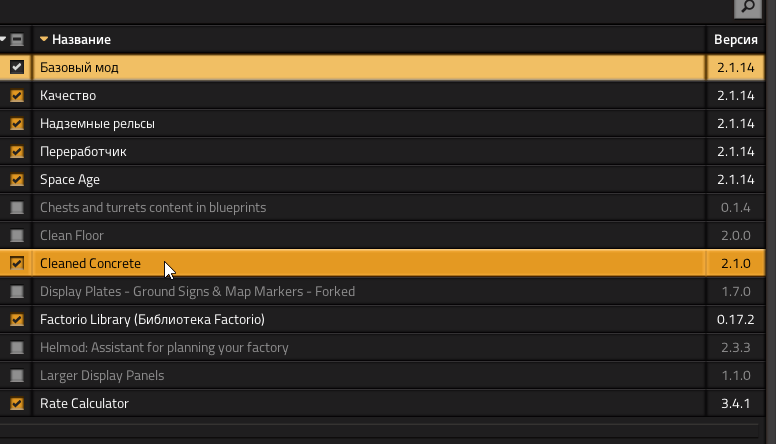776x444 pixels.
Task: Toggle the select-all checkbox in header
Action: pos(17,40)
